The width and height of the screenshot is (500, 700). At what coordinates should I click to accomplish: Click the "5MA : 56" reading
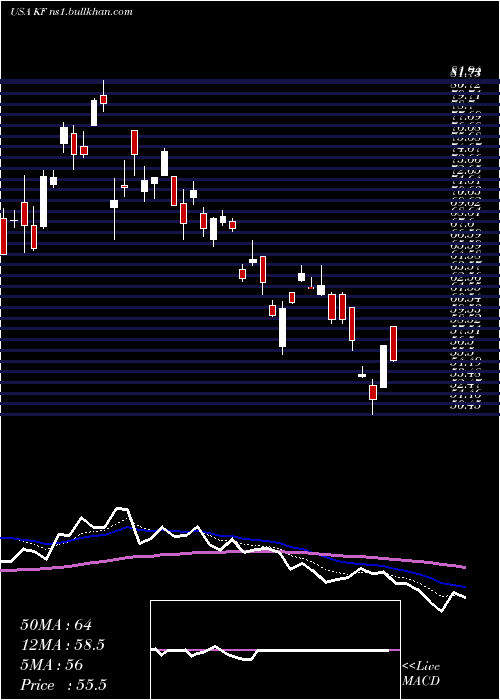pyautogui.click(x=52, y=665)
